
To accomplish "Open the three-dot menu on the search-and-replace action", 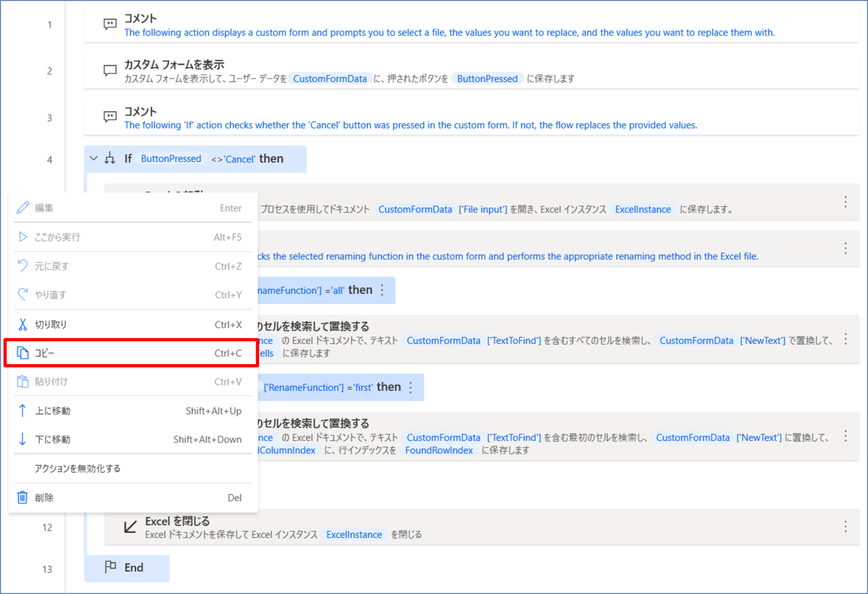I will 846,338.
